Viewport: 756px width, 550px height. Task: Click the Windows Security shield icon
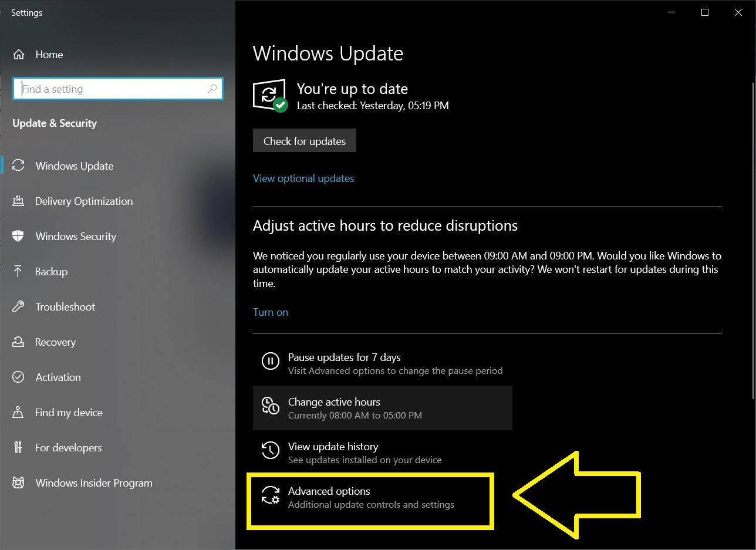click(18, 236)
